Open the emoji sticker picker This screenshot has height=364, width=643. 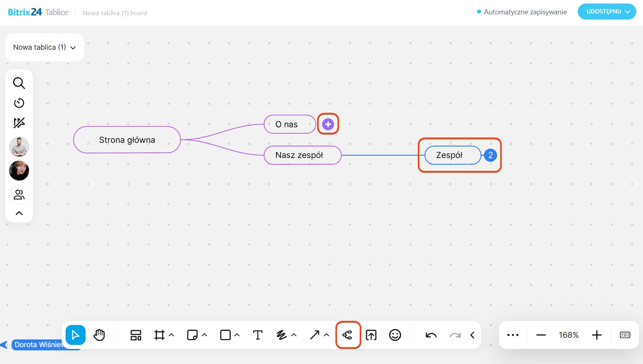(x=395, y=335)
